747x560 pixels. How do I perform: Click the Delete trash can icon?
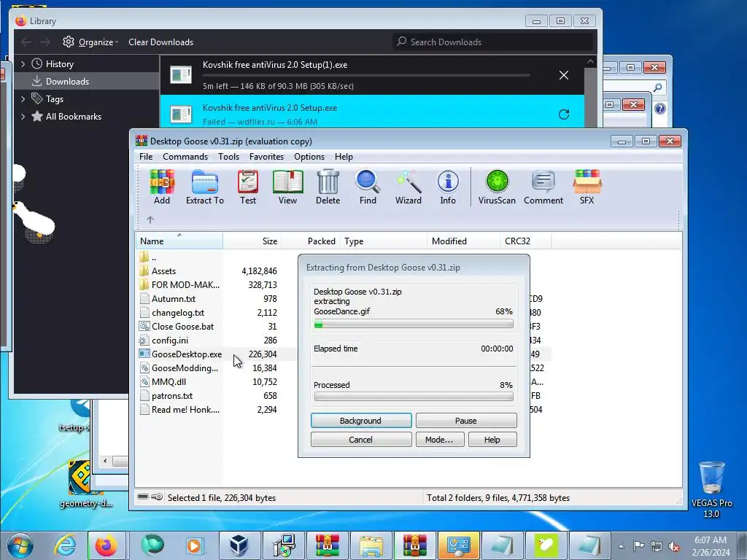[x=328, y=187]
